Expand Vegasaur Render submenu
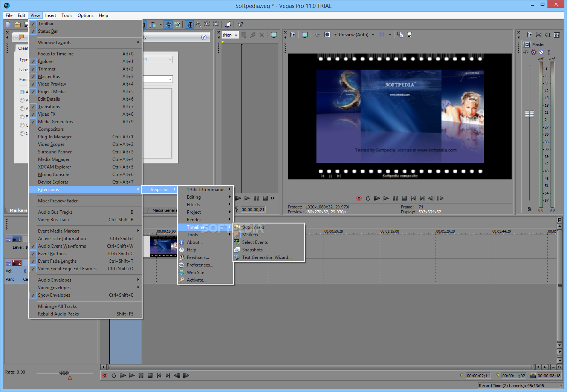Screen dimensions: 567x392 tap(205, 220)
